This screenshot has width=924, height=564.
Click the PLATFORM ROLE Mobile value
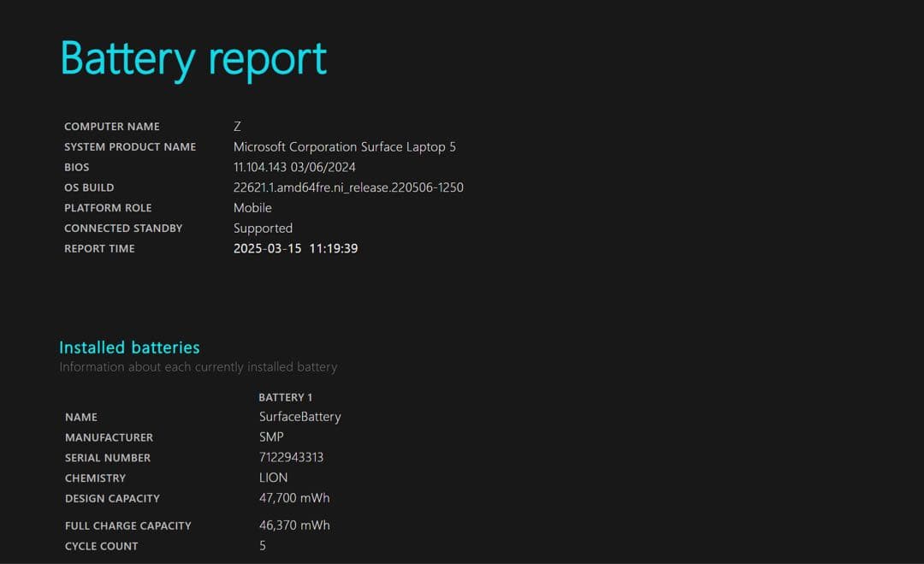(x=252, y=208)
